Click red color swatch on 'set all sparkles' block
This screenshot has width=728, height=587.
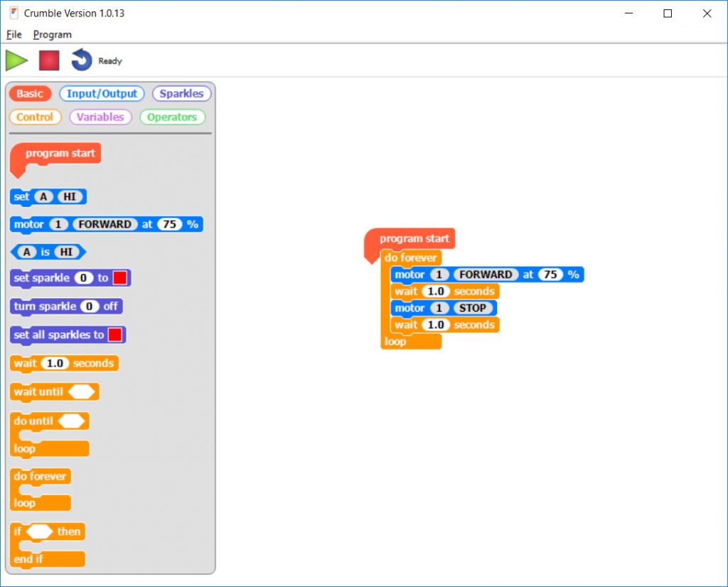point(114,335)
